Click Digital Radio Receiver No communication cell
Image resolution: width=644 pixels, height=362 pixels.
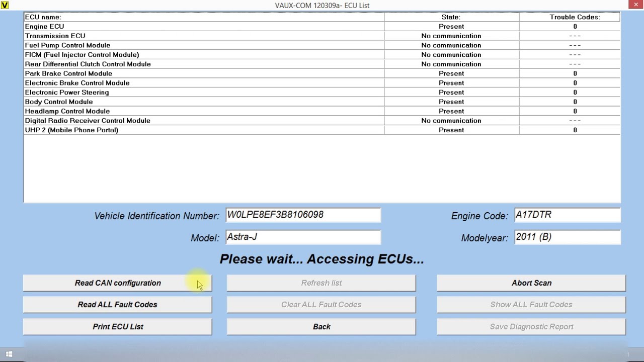coord(451,121)
